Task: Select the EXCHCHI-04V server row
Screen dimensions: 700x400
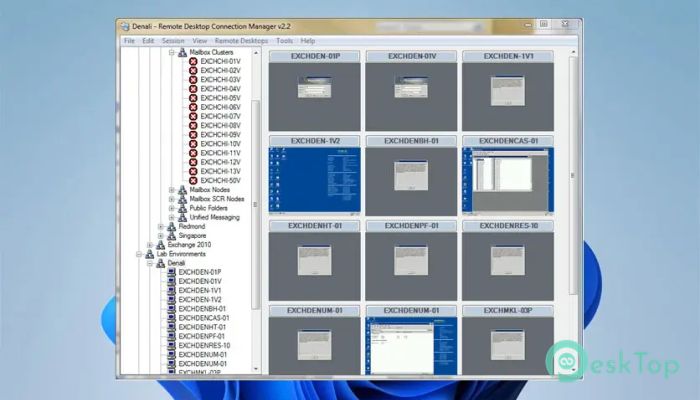Action: coord(221,89)
